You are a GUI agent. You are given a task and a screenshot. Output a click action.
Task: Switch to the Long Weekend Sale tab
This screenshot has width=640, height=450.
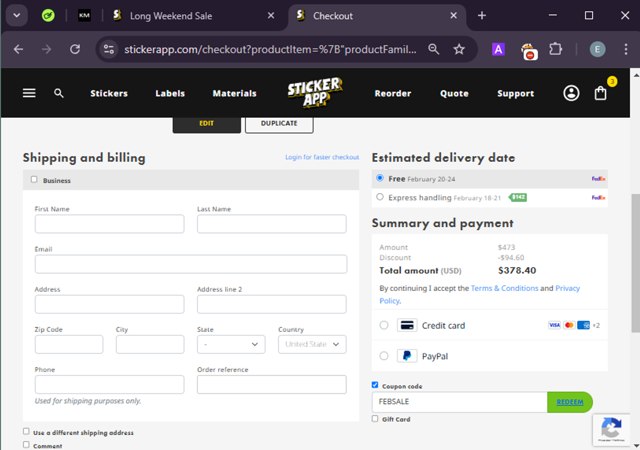[x=171, y=16]
